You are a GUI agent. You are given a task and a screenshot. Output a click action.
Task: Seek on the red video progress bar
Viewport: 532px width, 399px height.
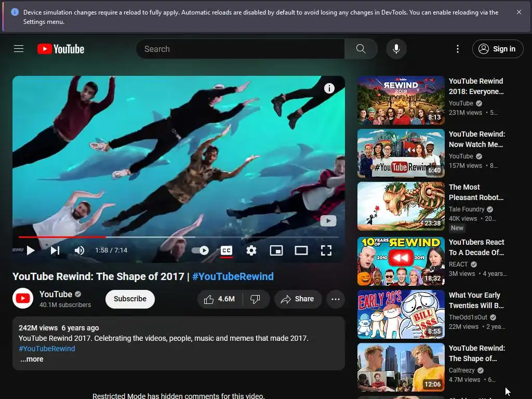point(179,237)
